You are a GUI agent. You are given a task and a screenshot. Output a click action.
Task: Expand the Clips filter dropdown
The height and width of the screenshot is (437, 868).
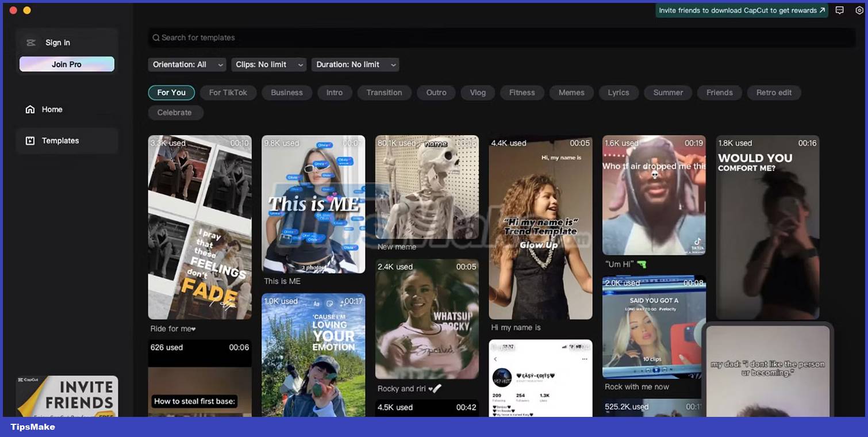point(268,64)
